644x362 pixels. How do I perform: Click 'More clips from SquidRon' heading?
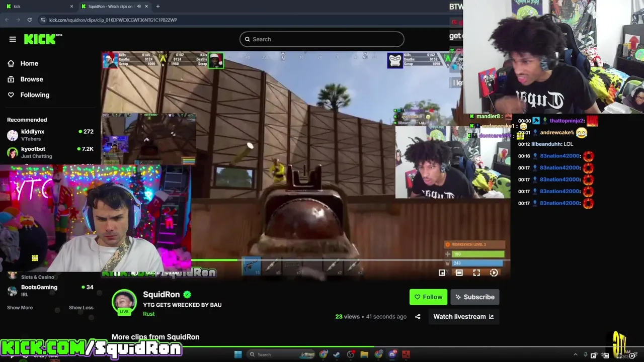tap(155, 337)
